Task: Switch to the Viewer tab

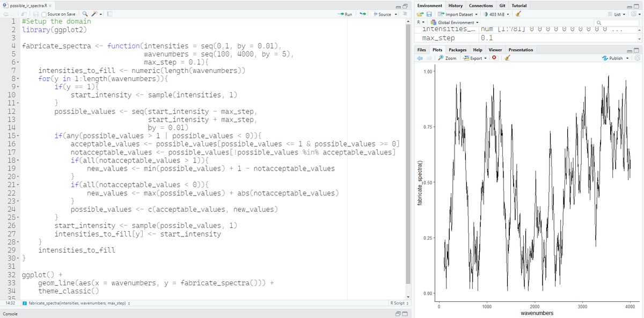Action: tap(495, 50)
